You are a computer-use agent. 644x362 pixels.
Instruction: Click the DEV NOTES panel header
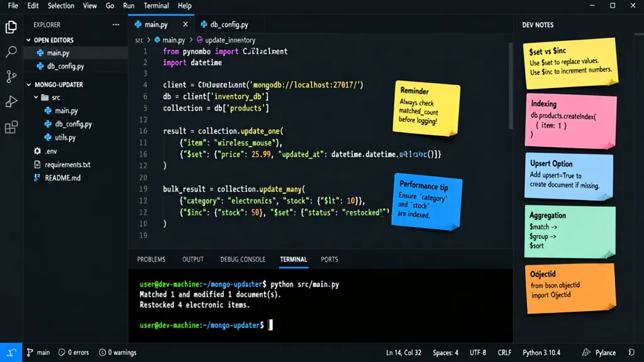[x=538, y=25]
